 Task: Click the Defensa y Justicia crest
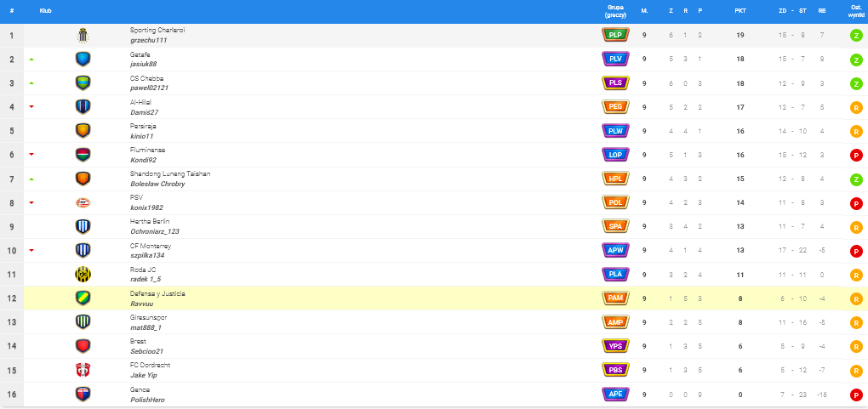click(83, 298)
